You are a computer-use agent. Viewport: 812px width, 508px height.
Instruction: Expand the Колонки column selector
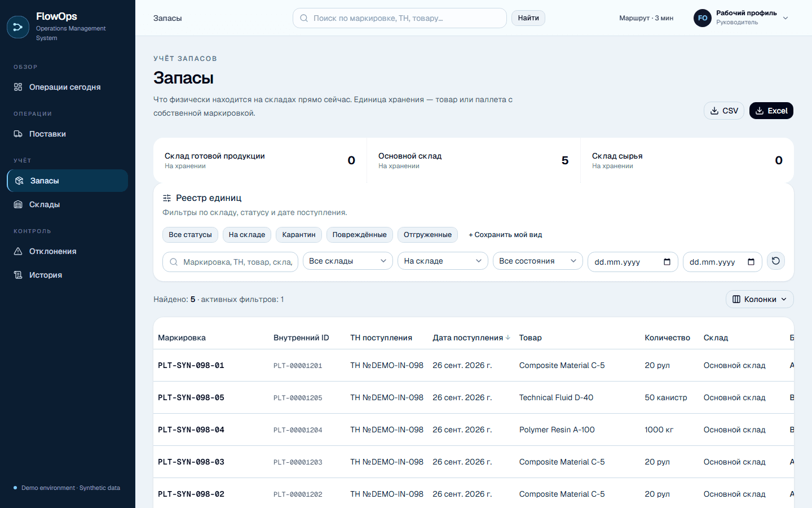(760, 299)
